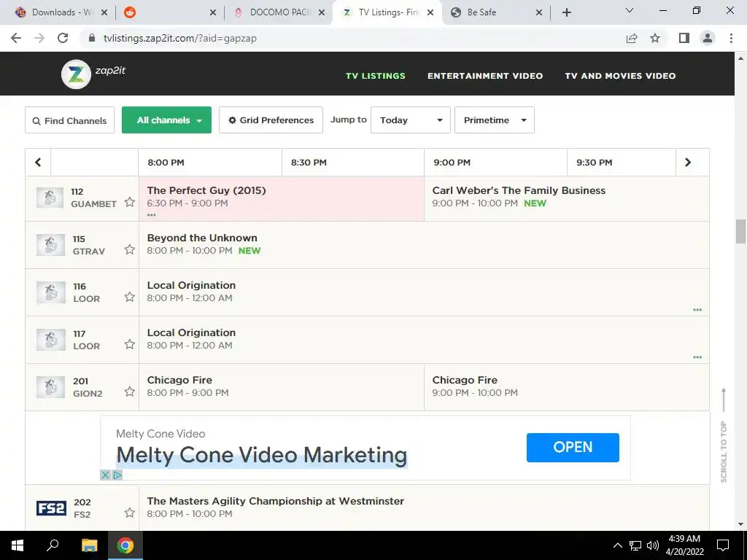Bookmark this page star icon
The width and height of the screenshot is (747, 560).
click(655, 38)
